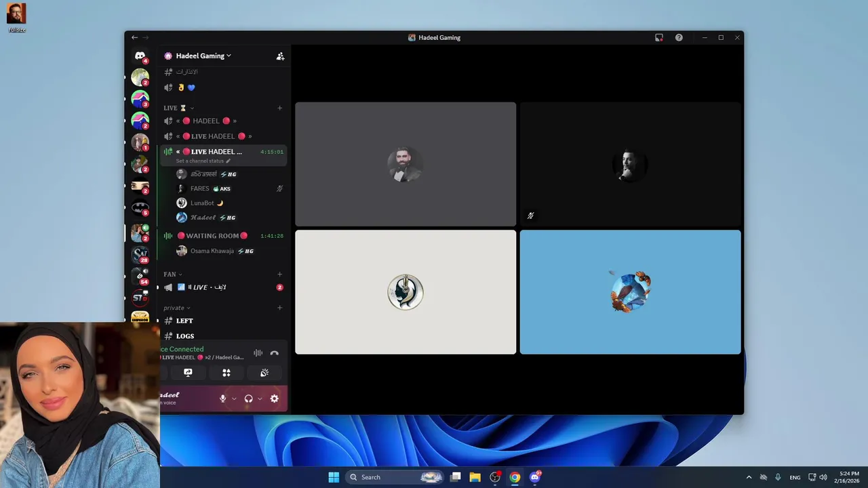Open the WAITING ROOM voice channel
Image resolution: width=868 pixels, height=488 pixels.
point(222,236)
